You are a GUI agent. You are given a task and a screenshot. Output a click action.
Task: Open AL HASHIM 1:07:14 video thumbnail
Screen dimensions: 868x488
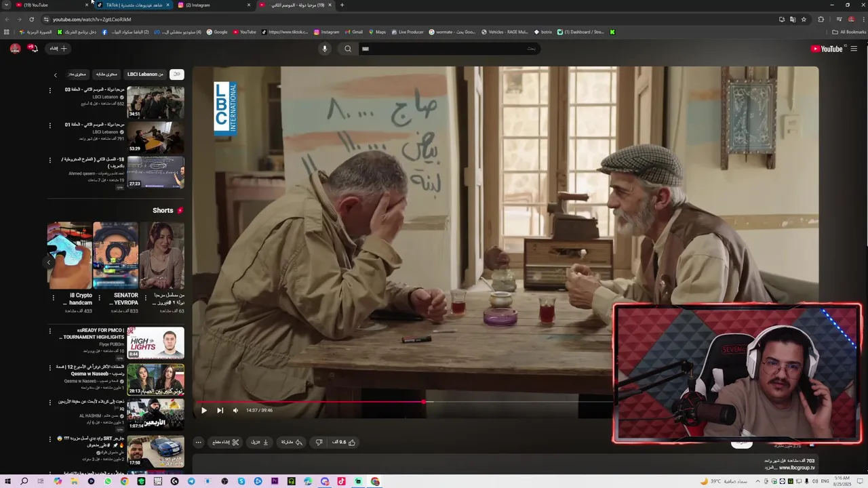[155, 414]
